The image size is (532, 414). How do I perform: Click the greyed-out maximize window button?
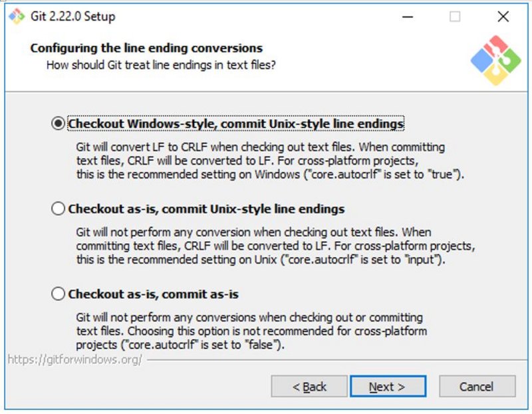tap(455, 17)
